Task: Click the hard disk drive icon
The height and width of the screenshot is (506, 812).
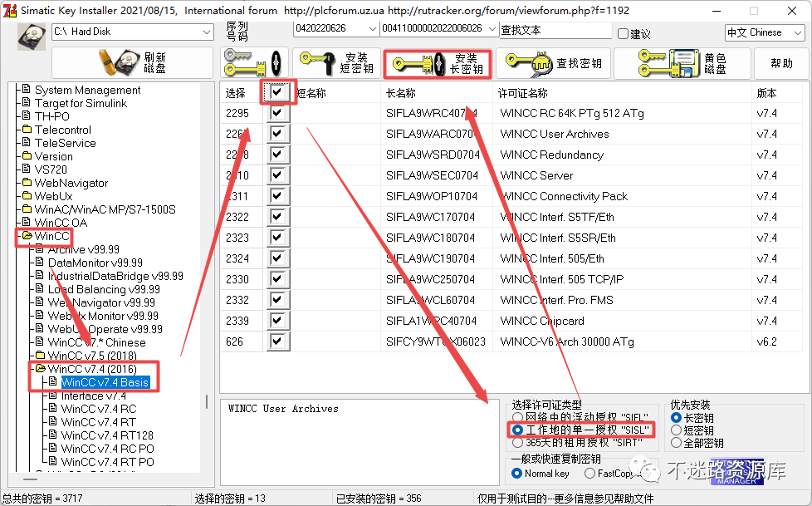Action: tap(31, 37)
